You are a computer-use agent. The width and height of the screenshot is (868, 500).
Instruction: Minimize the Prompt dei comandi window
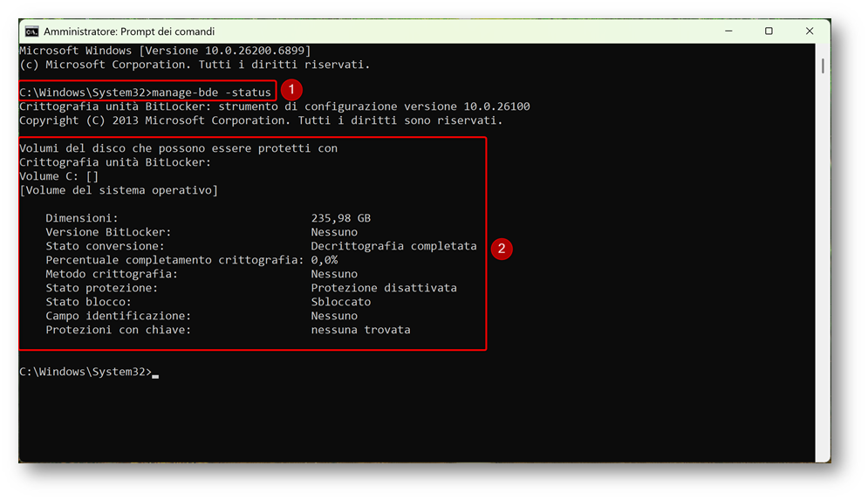tap(728, 31)
